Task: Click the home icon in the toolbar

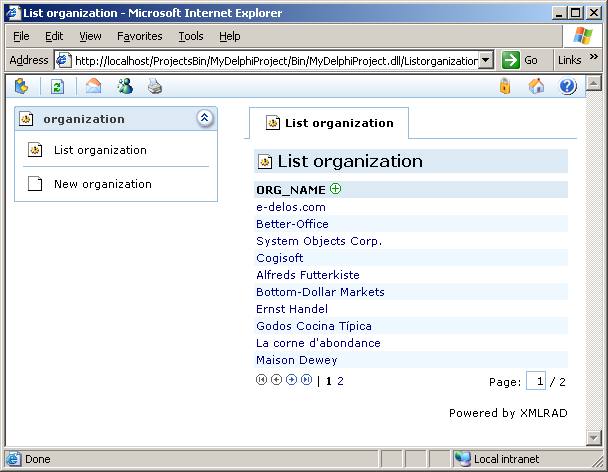Action: click(x=537, y=86)
